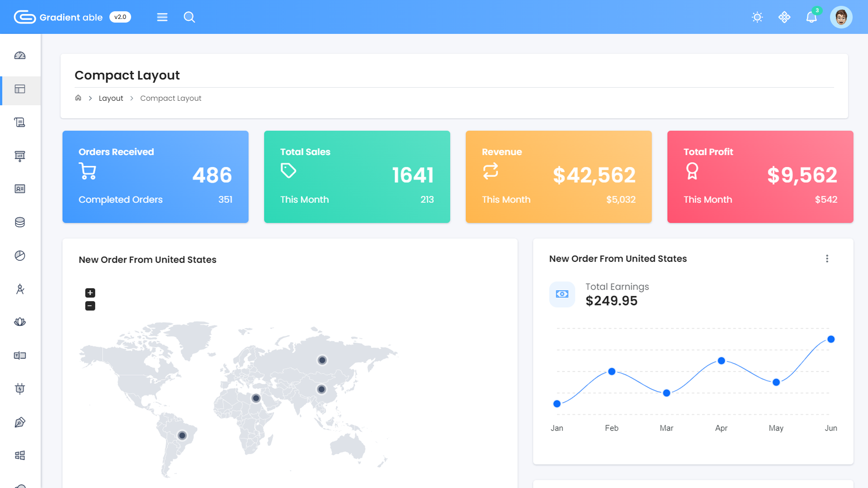Screen dimensions: 868x488
Task: Click the dashboard speedometer sidebar icon
Action: click(x=20, y=56)
